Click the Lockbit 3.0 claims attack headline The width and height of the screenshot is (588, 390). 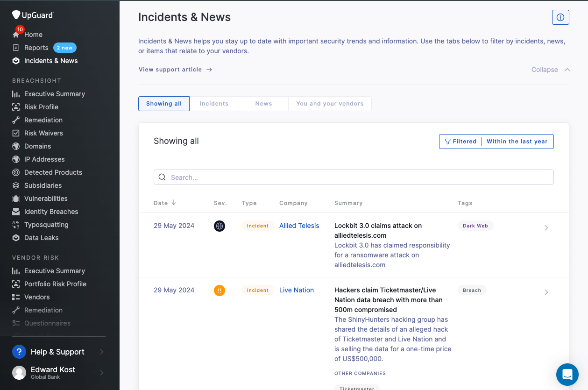pyautogui.click(x=378, y=230)
